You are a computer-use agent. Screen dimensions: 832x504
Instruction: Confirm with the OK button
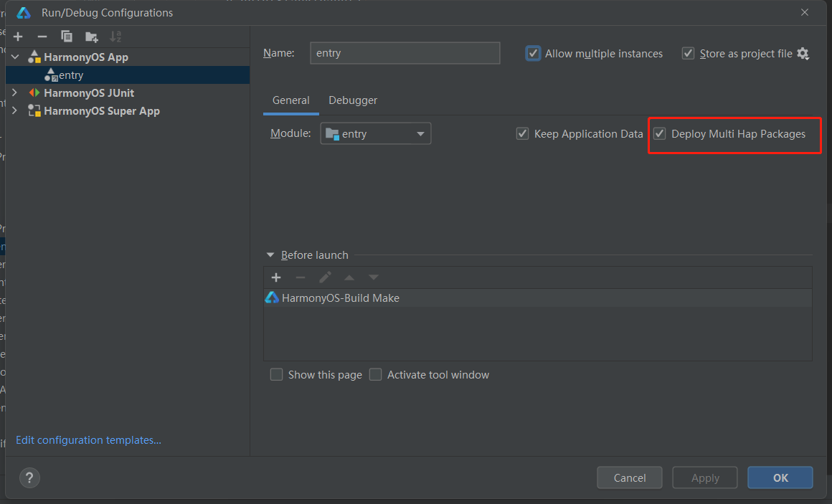coord(780,477)
